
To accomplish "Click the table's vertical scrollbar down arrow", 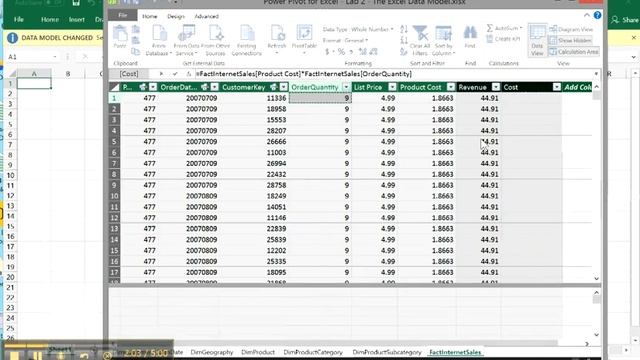I will [596, 278].
